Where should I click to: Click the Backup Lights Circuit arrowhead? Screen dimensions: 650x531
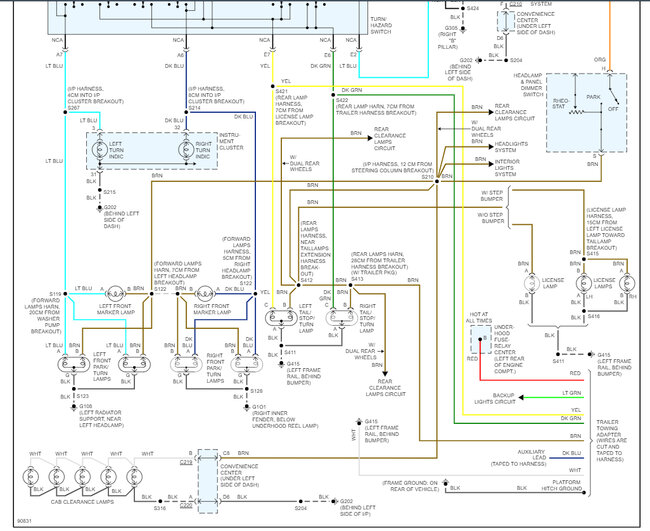coord(521,398)
